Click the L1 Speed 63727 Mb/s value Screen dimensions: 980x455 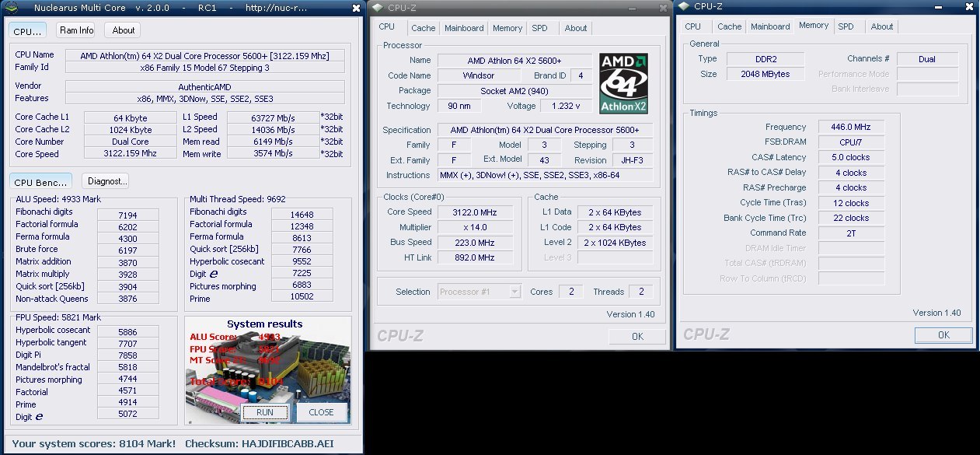tap(272, 118)
